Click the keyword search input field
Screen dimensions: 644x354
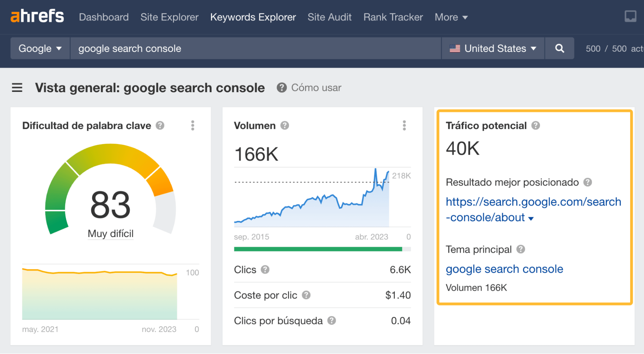[255, 48]
